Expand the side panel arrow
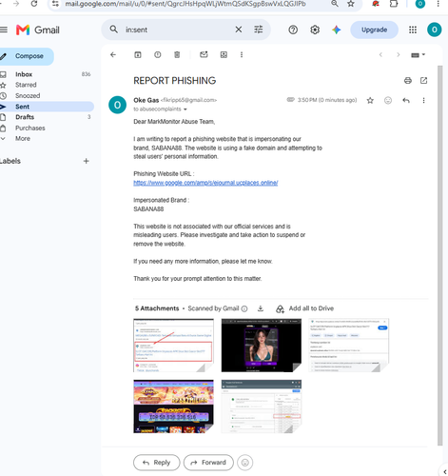The height and width of the screenshot is (476, 448). click(444, 471)
